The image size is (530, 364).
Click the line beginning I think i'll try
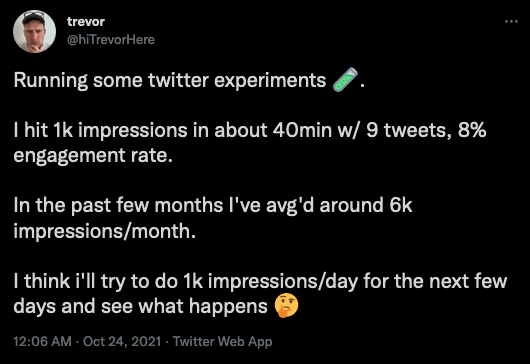260,281
